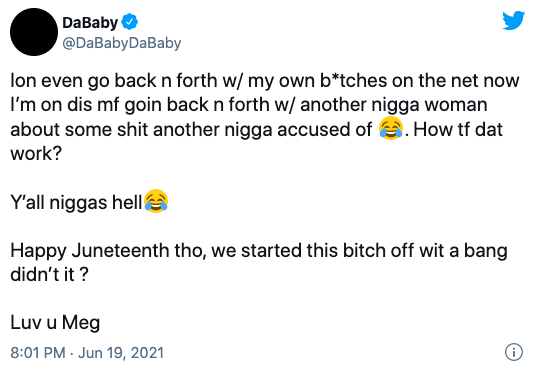Open the DaBaby display name link
This screenshot has width=538, height=370.
click(90, 23)
